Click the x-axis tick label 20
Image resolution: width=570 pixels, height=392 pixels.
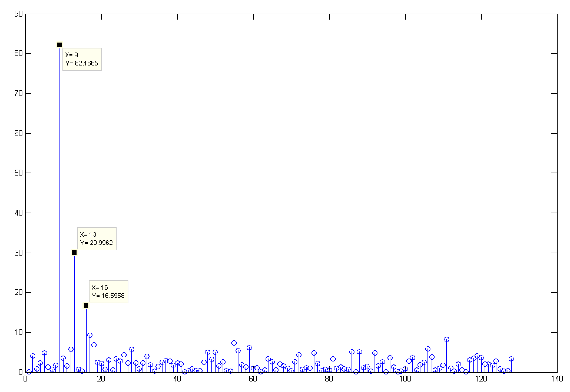coord(101,379)
